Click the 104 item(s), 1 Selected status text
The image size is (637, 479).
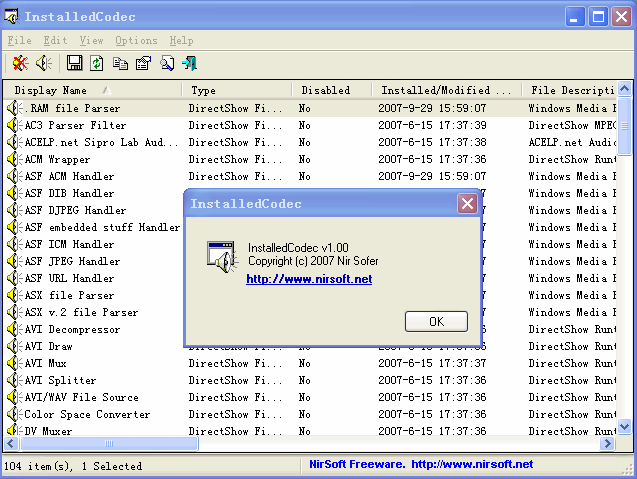tap(73, 466)
